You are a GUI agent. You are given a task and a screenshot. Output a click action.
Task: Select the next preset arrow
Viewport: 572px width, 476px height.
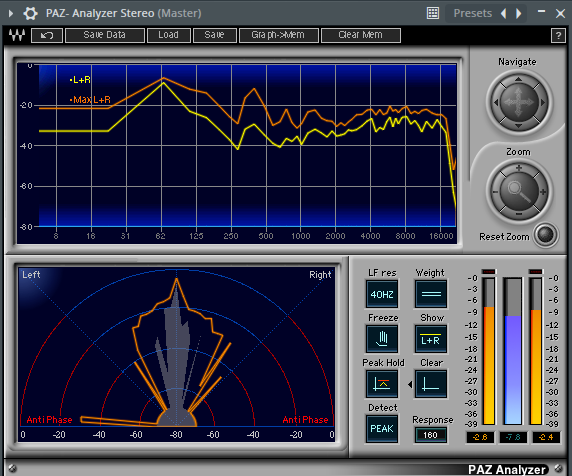(519, 13)
